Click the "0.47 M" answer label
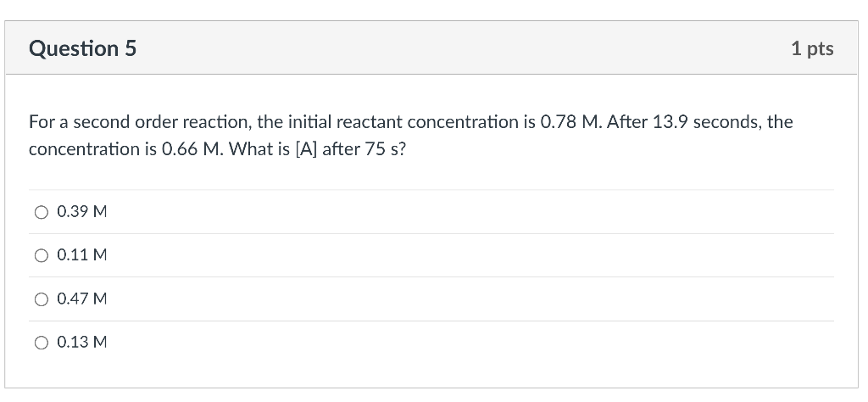 [x=81, y=299]
